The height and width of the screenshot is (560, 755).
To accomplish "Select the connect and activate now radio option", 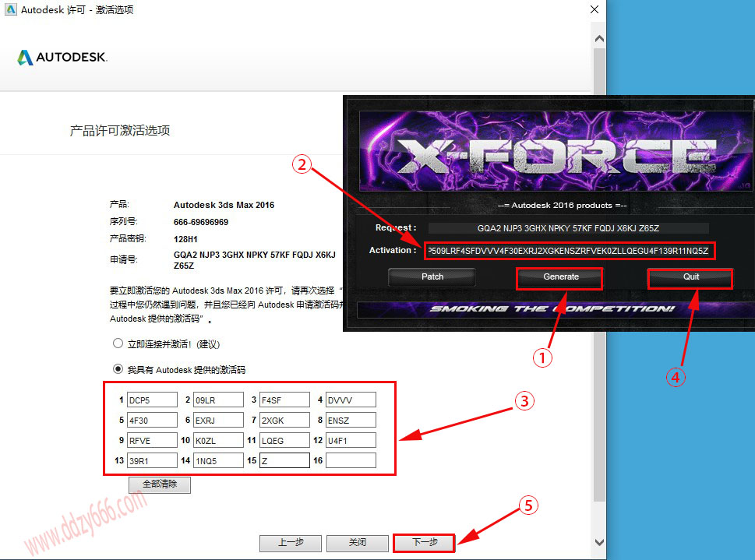I will coord(118,343).
